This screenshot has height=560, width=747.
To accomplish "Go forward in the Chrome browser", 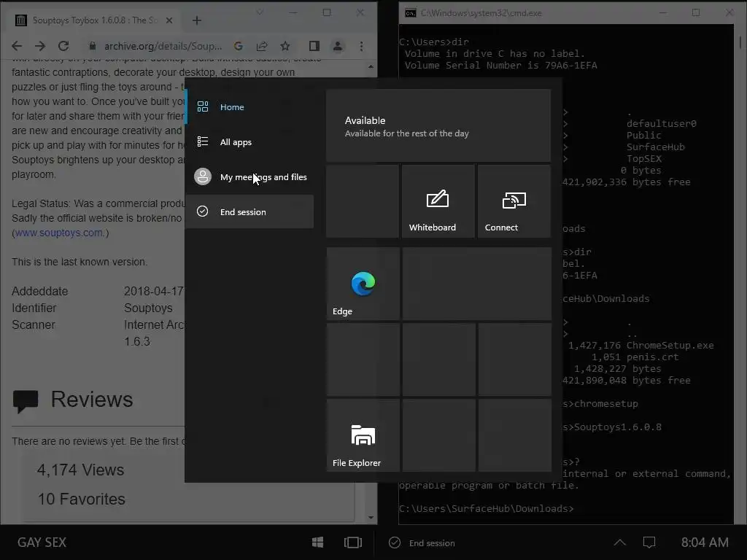I will click(x=40, y=46).
